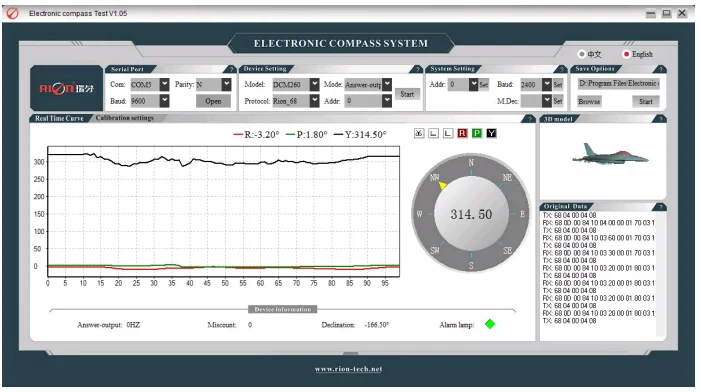701x392 pixels.
Task: Click the help icon on 3D model panel
Action: tap(660, 119)
